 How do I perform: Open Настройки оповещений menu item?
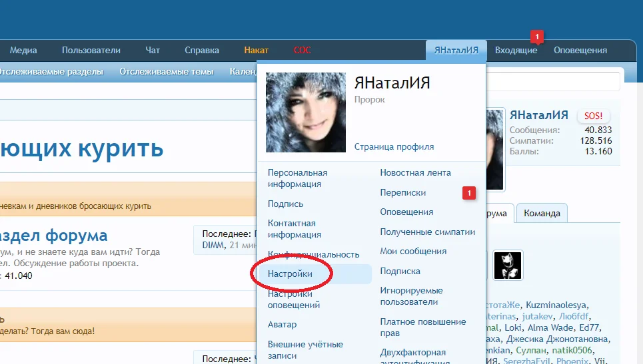coord(294,299)
